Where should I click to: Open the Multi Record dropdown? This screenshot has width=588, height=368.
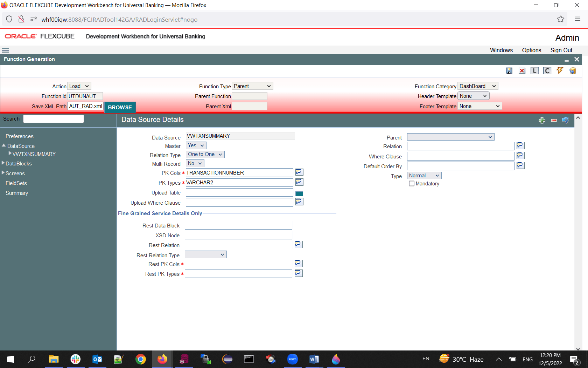[x=195, y=164]
